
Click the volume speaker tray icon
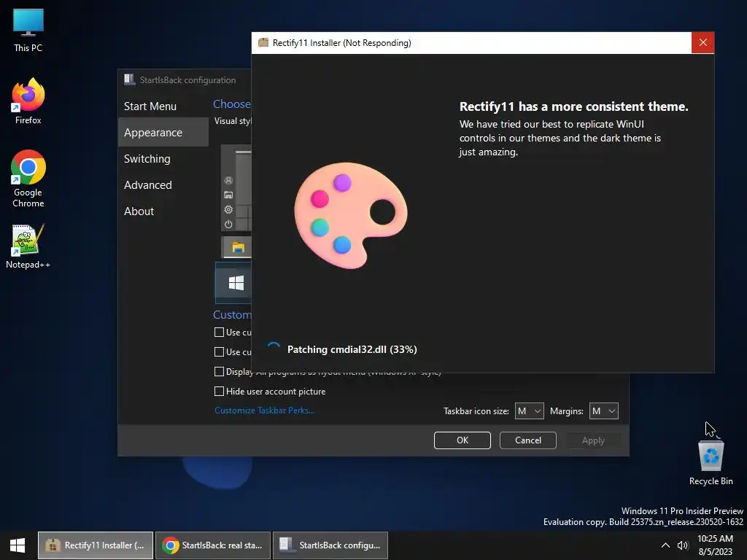tap(683, 545)
